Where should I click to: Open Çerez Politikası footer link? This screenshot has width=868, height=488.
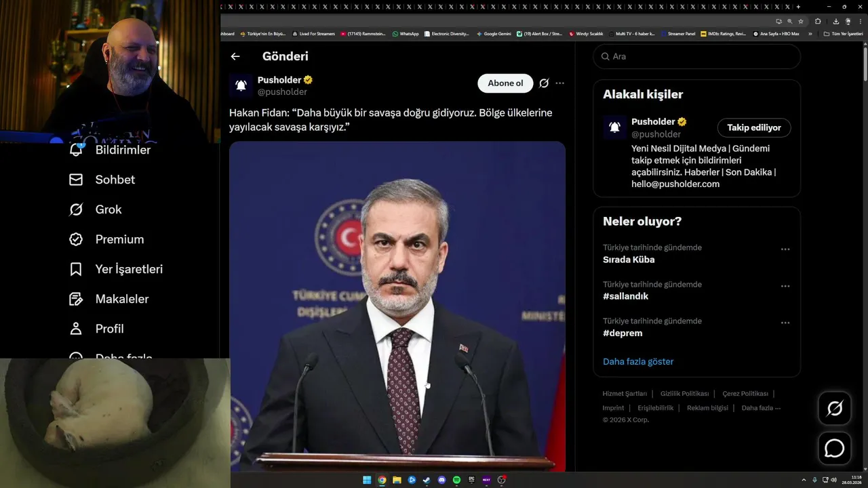point(745,394)
